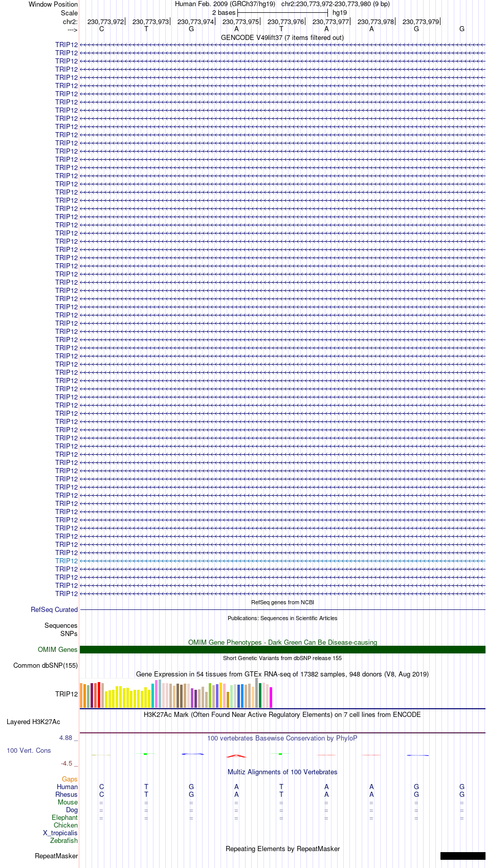Open OMIM Gene Phenotypes track title
This screenshot has height=868, width=486.
[282, 642]
